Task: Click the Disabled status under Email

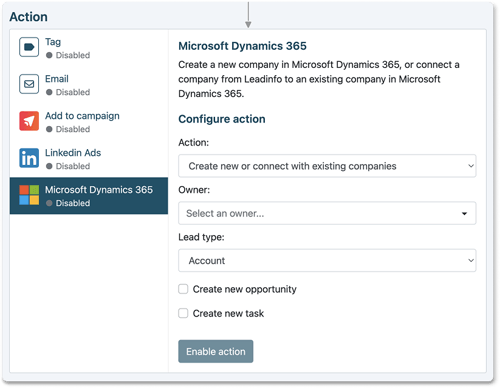Action: (x=68, y=92)
